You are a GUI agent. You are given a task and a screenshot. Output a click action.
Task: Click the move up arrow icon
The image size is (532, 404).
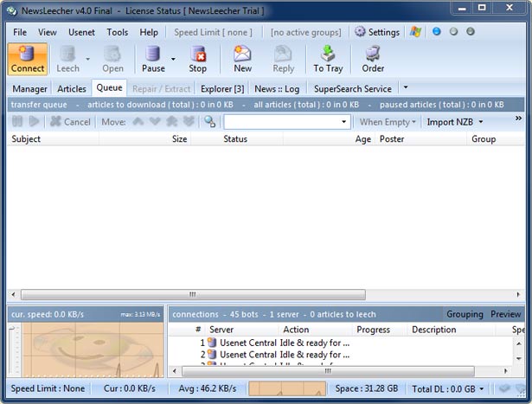click(138, 121)
